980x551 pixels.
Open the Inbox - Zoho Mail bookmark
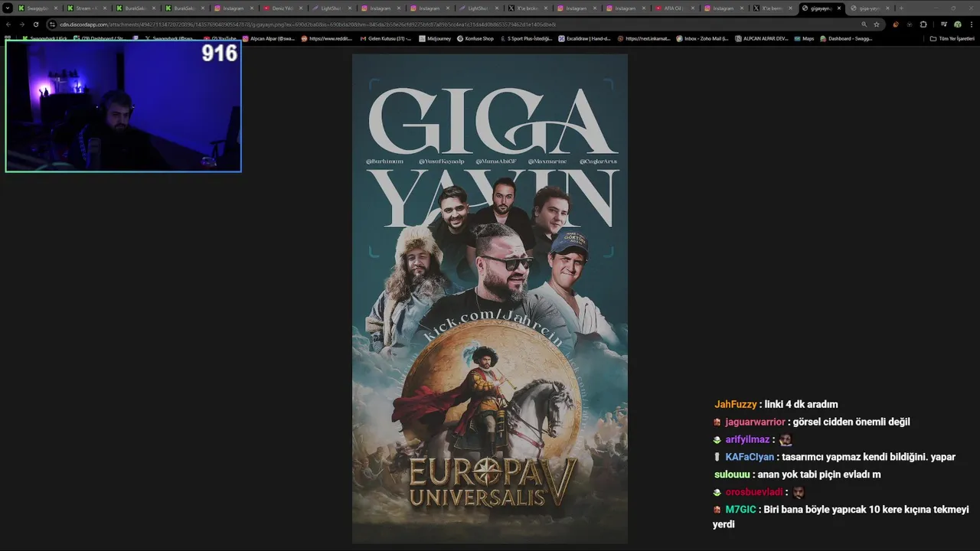tap(702, 38)
